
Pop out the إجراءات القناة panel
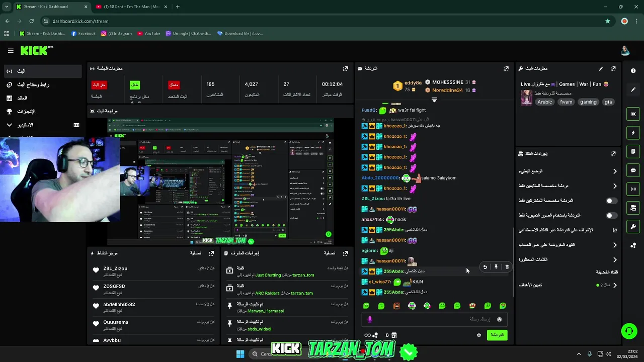[x=613, y=154]
